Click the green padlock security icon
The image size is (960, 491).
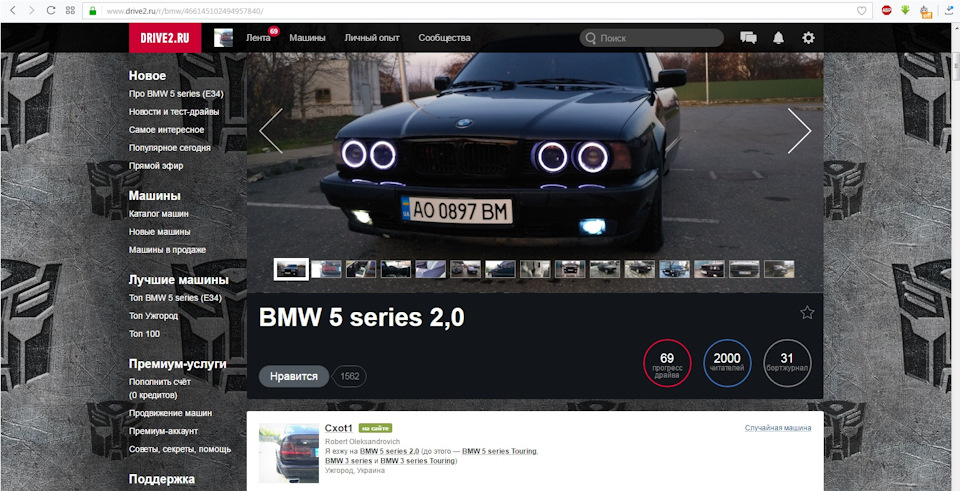click(x=93, y=10)
